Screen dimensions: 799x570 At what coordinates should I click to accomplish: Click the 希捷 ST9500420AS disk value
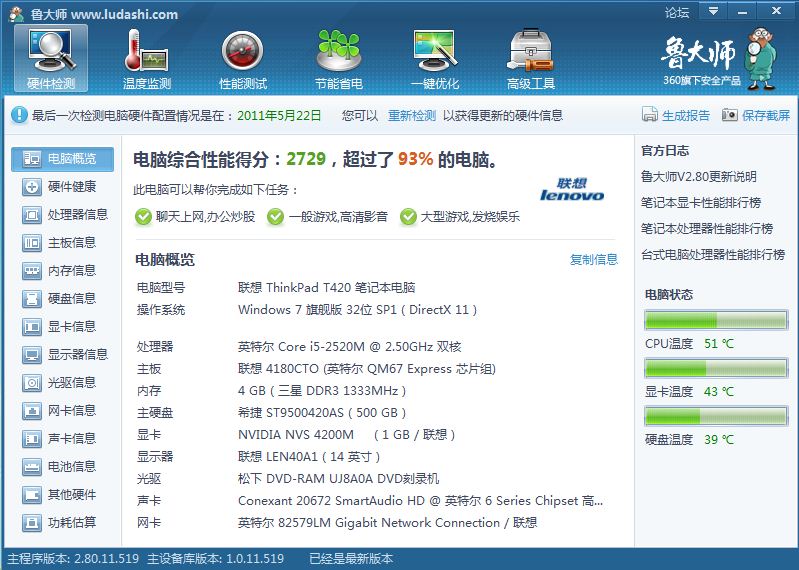322,413
